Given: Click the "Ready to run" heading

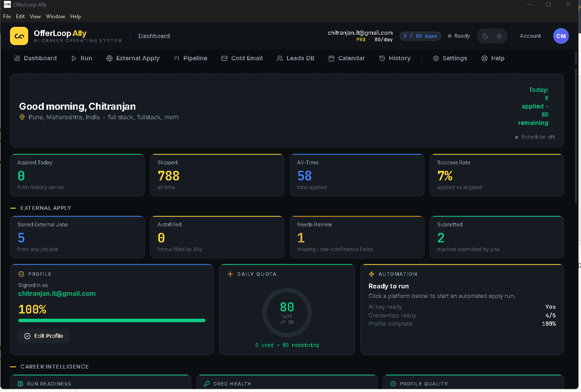Looking at the screenshot, I should coord(388,286).
